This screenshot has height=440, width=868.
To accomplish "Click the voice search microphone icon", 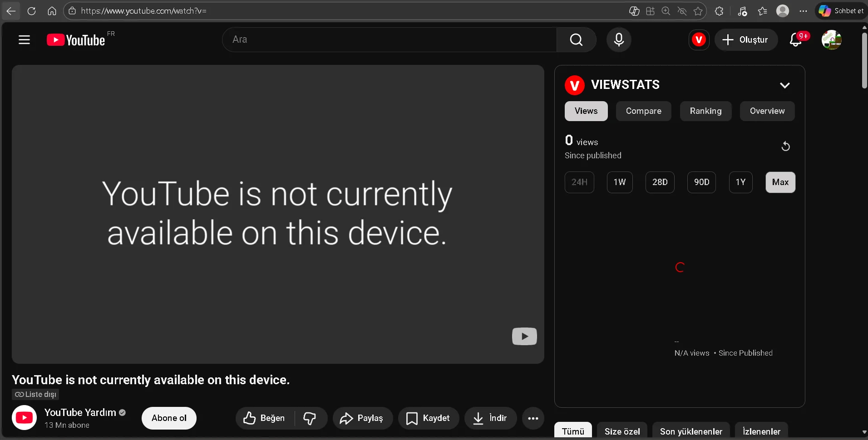I will pos(619,40).
